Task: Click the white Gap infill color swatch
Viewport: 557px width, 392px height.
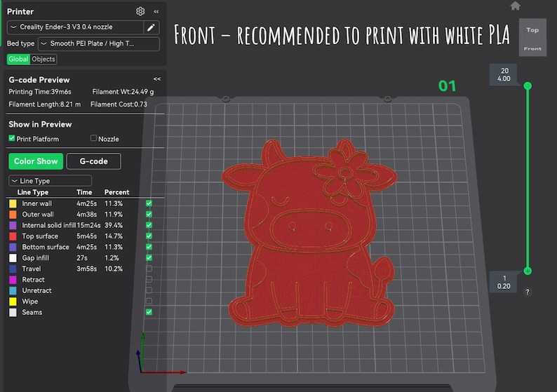Action: click(13, 258)
